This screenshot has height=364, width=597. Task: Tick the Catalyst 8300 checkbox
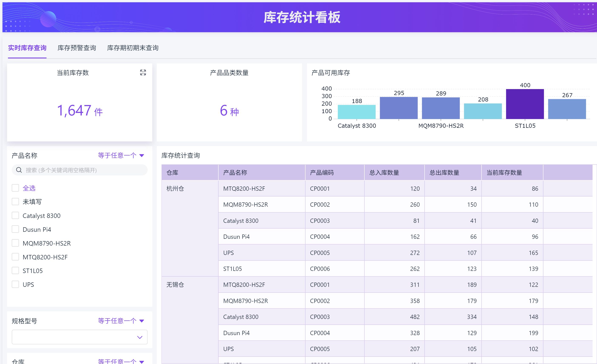point(16,216)
